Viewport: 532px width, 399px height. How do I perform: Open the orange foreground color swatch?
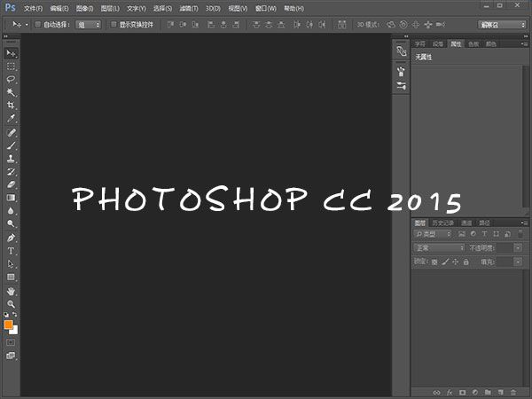point(8,325)
